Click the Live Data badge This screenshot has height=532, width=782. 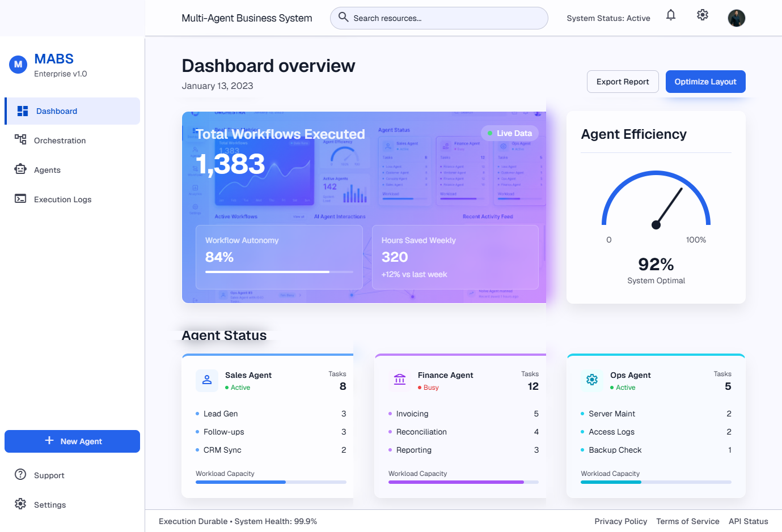point(509,133)
